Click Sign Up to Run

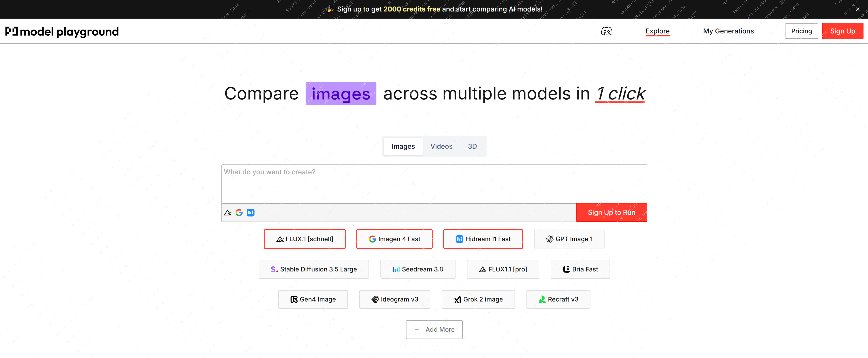pyautogui.click(x=611, y=212)
